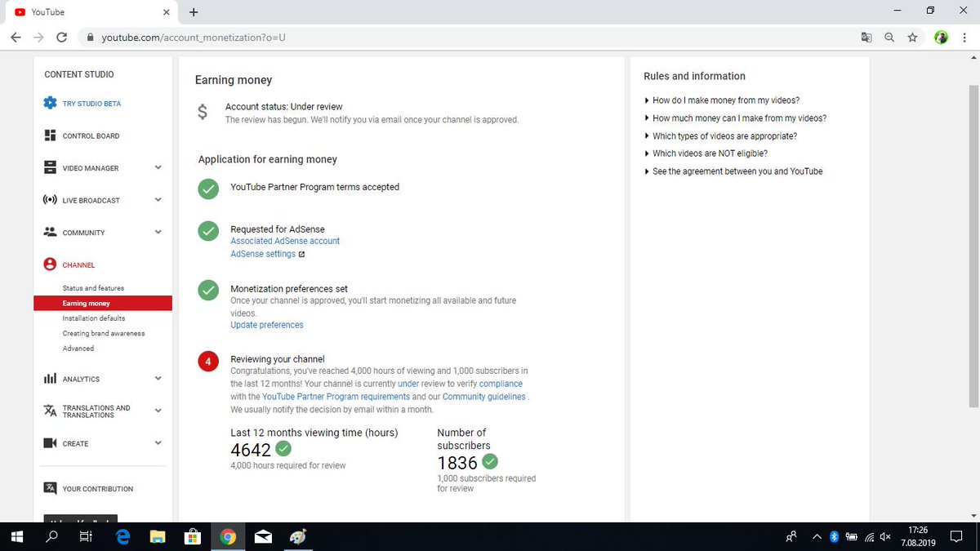Open Try Studio Beta gear icon

pyautogui.click(x=50, y=104)
